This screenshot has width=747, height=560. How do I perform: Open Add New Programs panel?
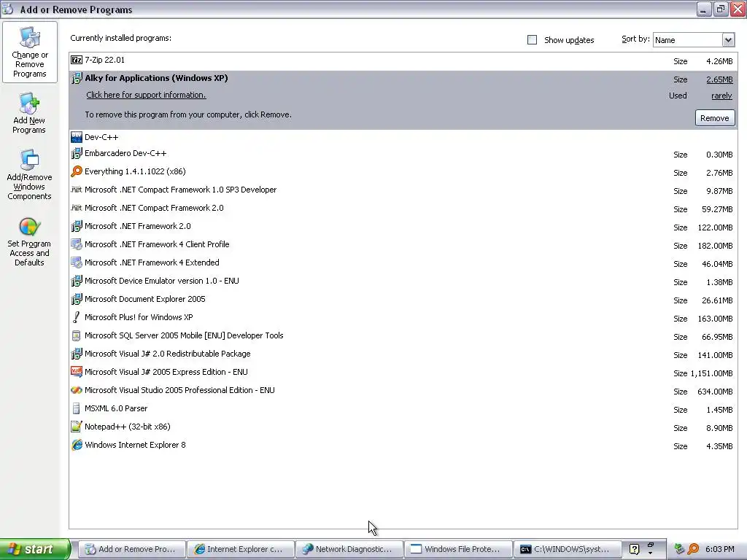[x=29, y=113]
